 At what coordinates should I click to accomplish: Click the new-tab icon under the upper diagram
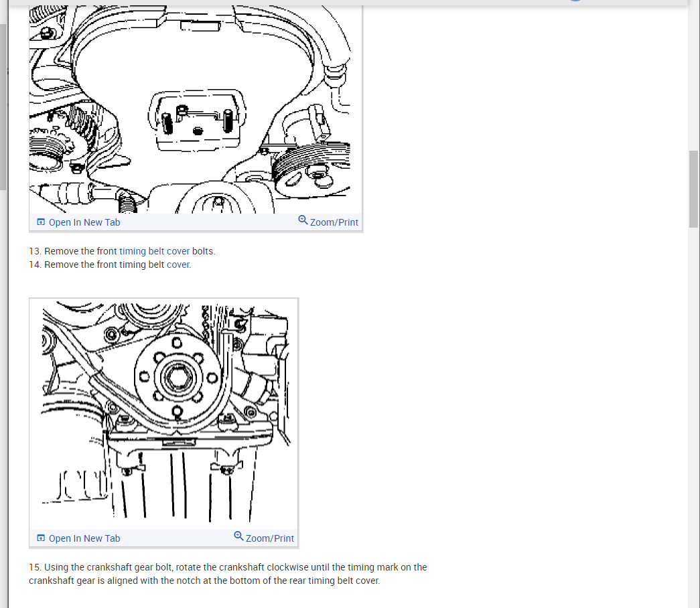click(x=41, y=222)
